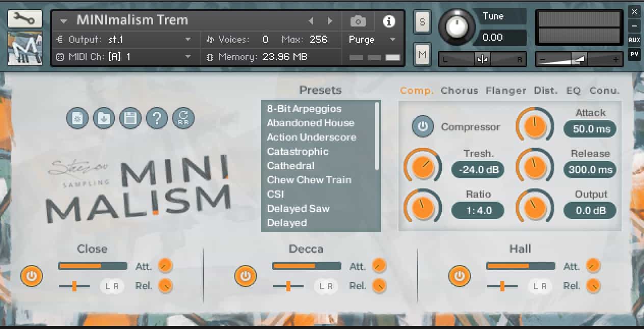644x329 pixels.
Task: Click the snowflake init button
Action: (x=77, y=119)
